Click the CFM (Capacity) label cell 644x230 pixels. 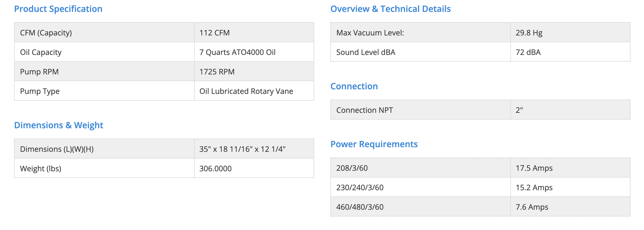pyautogui.click(x=46, y=33)
